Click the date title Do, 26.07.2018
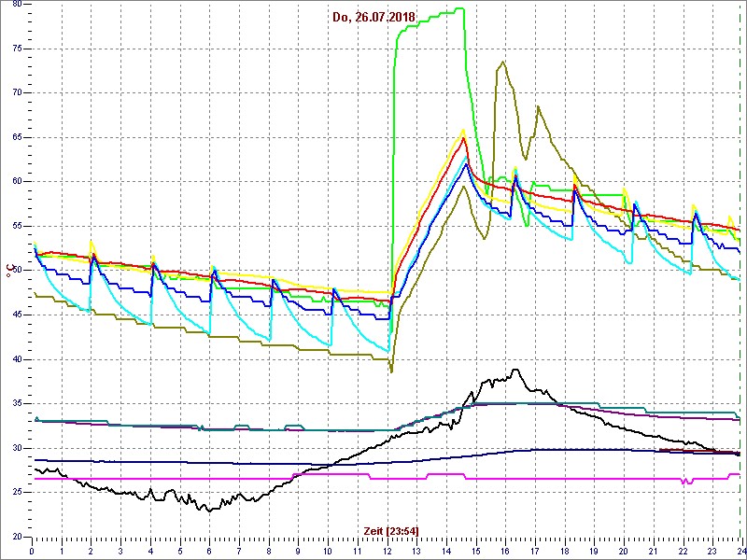Image resolution: width=747 pixels, height=560 pixels. coord(373,17)
